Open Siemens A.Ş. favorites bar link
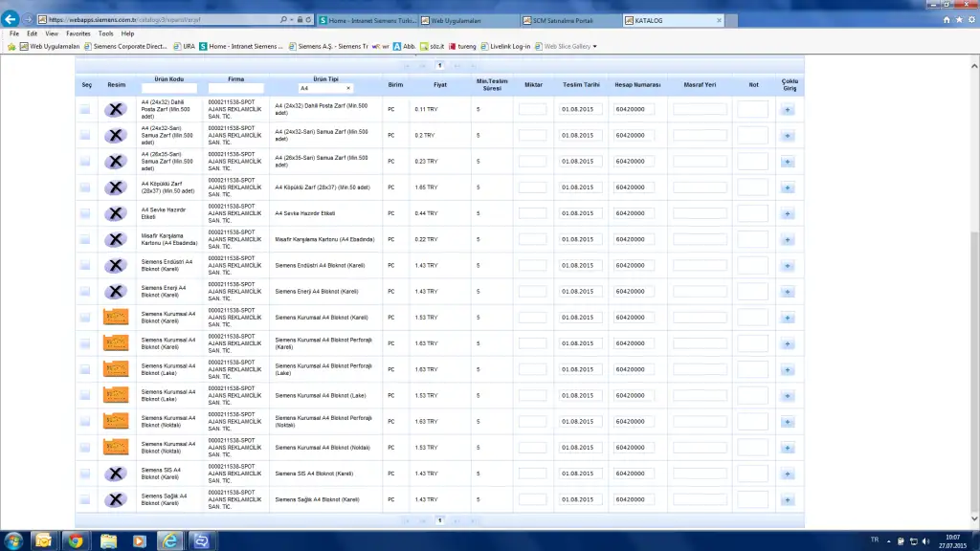This screenshot has width=980, height=551. [328, 46]
